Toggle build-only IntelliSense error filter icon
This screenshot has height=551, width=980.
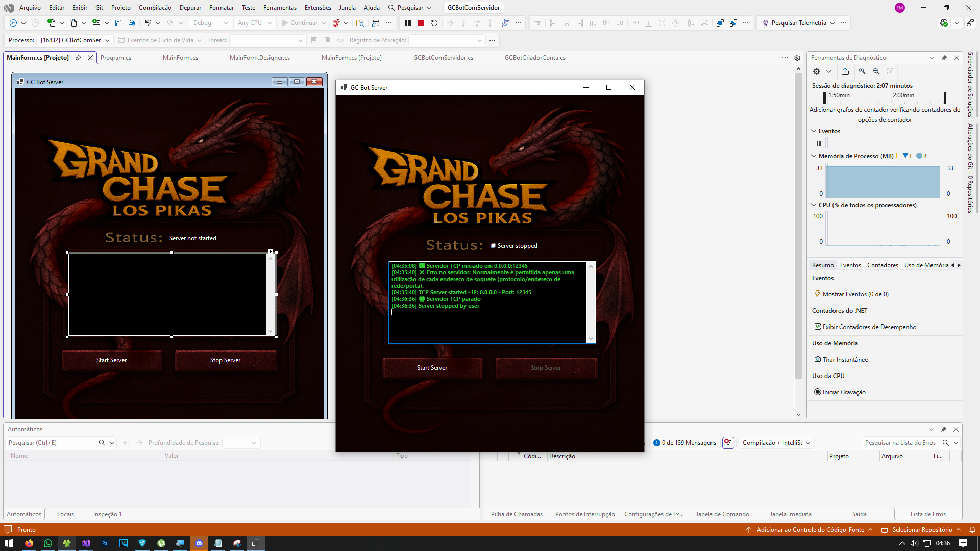point(728,443)
